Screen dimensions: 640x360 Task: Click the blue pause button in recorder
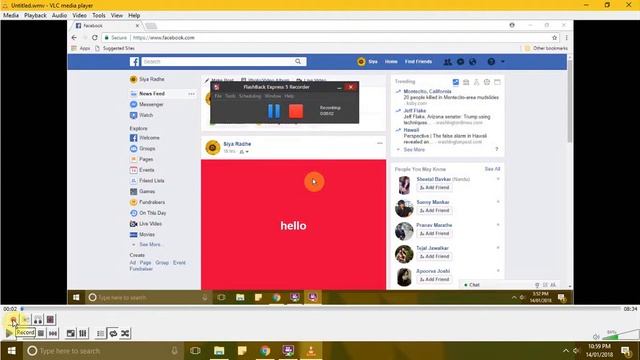click(274, 111)
